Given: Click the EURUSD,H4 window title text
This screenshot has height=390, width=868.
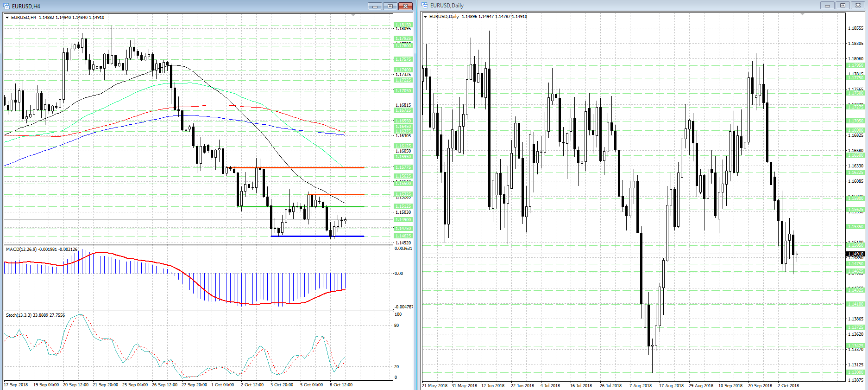Looking at the screenshot, I should [26, 6].
